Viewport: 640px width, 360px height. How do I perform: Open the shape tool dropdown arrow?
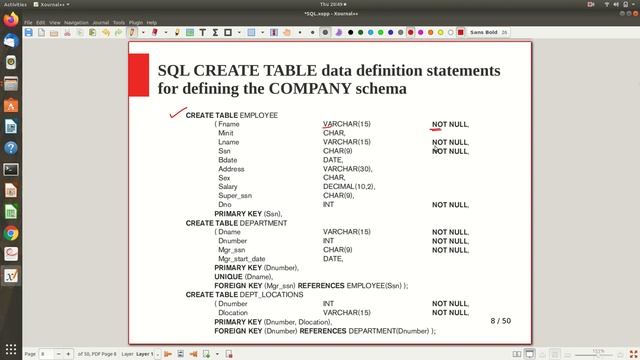pyautogui.click(x=239, y=32)
